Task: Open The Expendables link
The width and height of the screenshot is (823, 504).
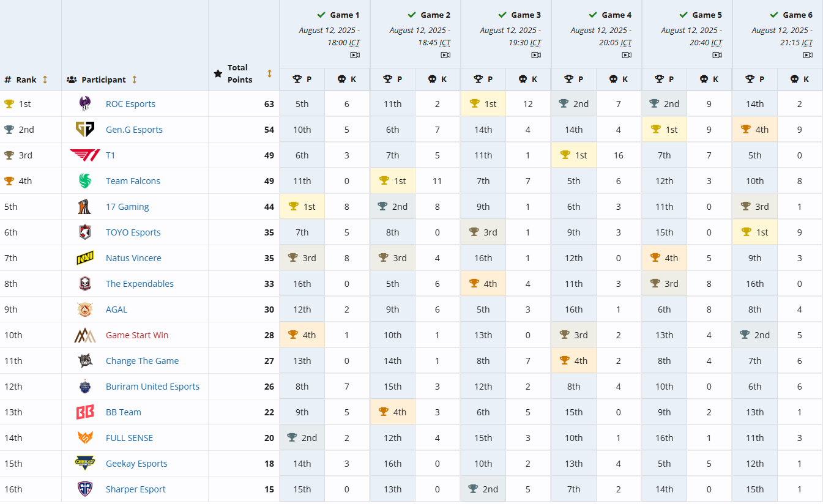Action: 140,284
